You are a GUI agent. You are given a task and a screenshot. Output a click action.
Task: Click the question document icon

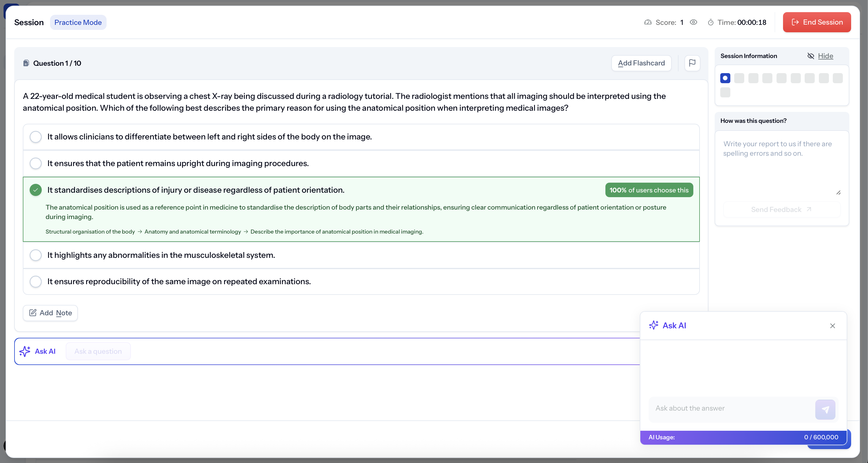point(26,63)
